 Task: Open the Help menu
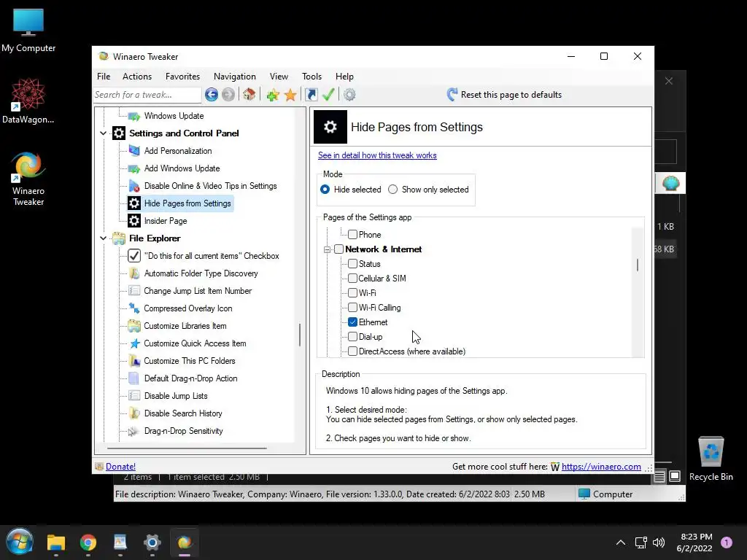click(344, 77)
